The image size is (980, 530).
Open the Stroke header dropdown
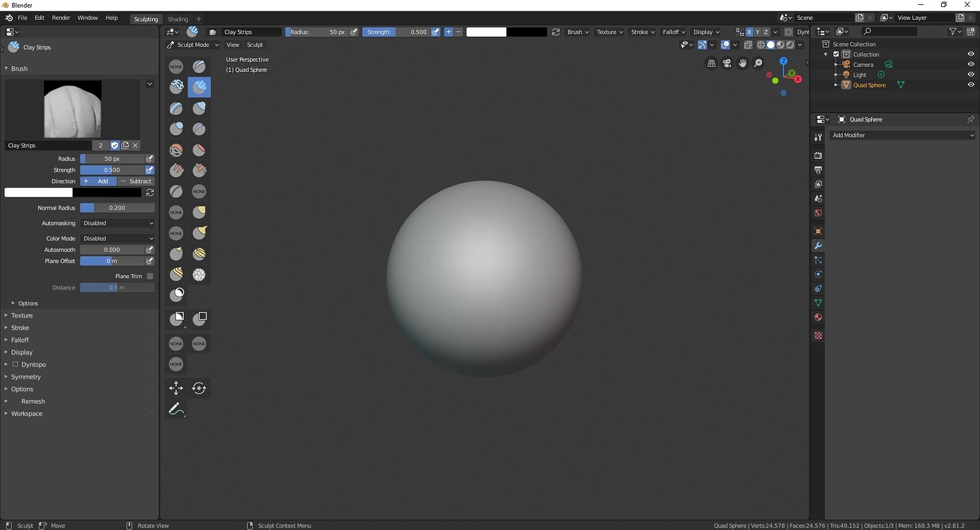(642, 32)
